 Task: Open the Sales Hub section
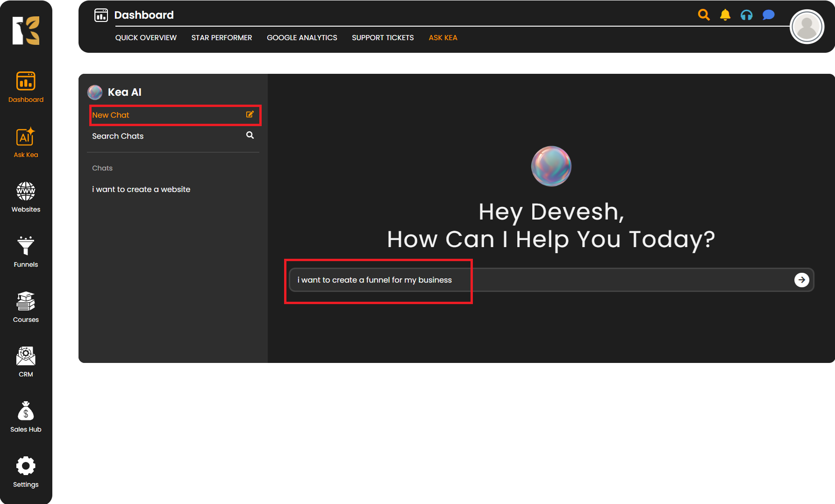[26, 417]
